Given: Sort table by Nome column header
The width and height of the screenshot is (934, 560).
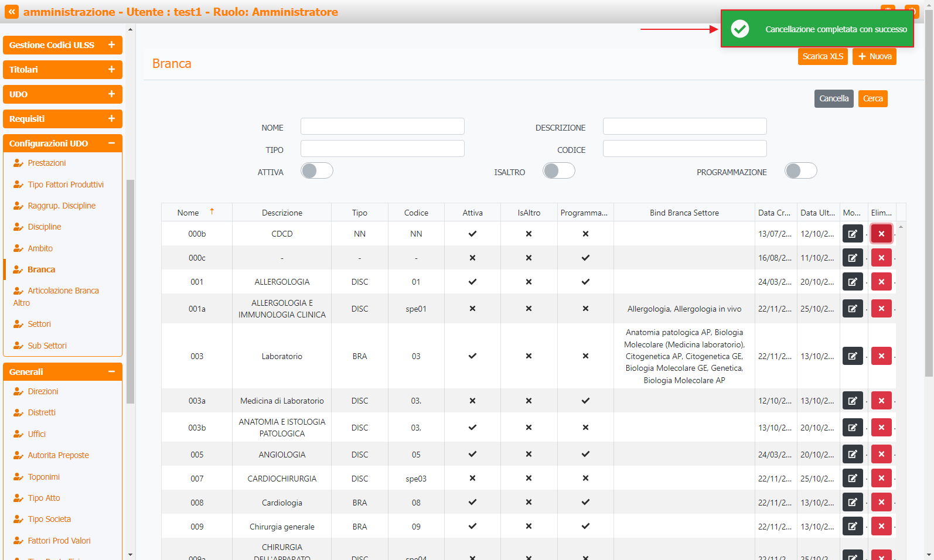Looking at the screenshot, I should pos(189,213).
